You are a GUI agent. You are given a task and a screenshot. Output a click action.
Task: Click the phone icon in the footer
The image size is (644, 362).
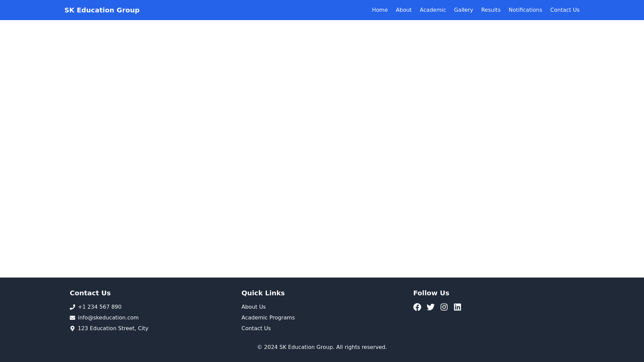(72, 307)
